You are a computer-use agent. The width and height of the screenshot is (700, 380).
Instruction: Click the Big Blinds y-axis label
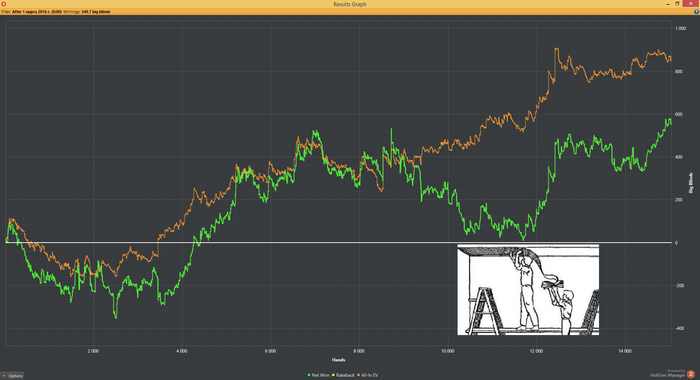click(691, 183)
